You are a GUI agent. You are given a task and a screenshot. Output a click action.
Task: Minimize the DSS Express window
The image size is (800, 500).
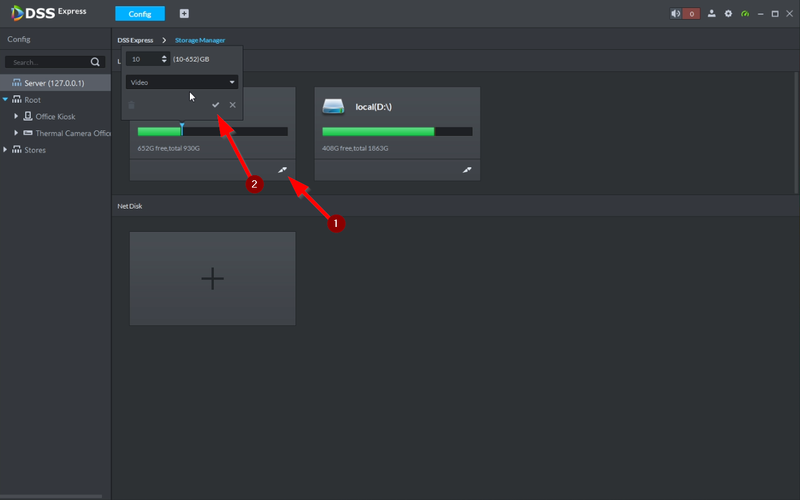coord(760,14)
